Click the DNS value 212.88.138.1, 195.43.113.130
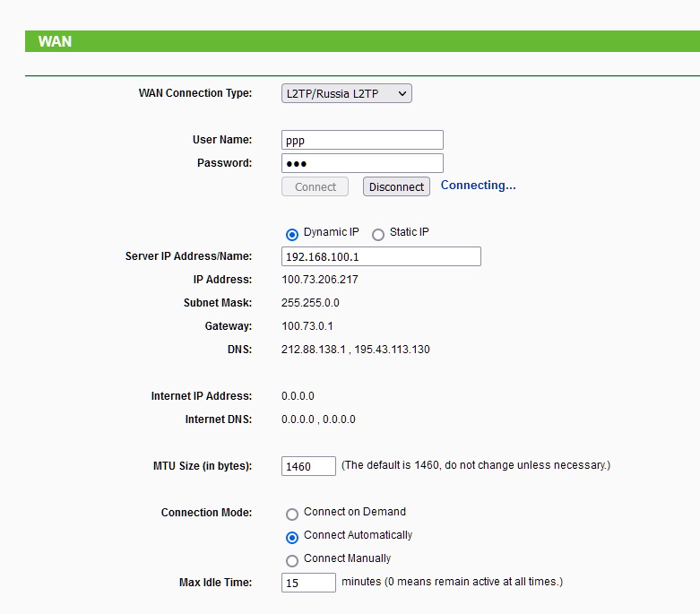 [x=355, y=350]
